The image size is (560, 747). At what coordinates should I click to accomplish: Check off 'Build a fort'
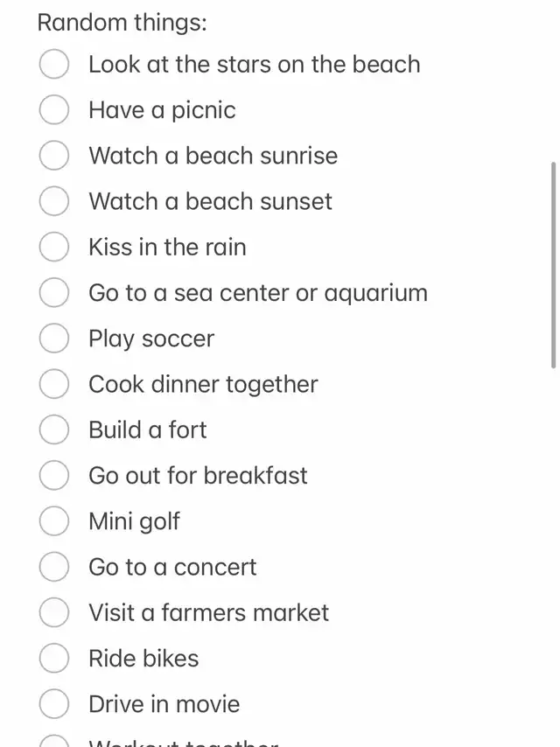pyautogui.click(x=54, y=429)
